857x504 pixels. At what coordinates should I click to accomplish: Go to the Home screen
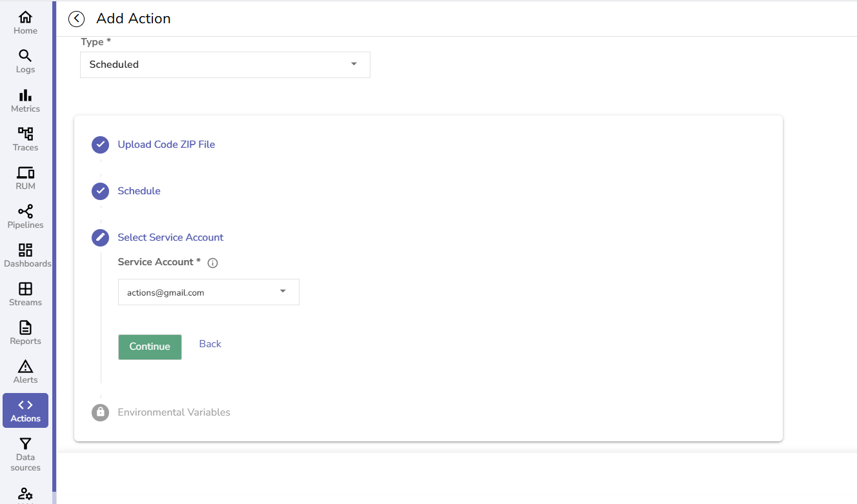[x=25, y=23]
